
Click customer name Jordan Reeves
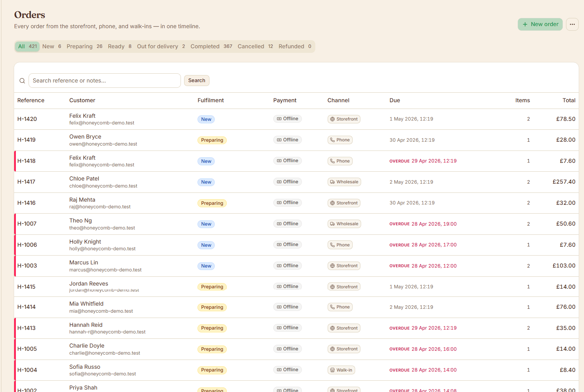click(89, 284)
